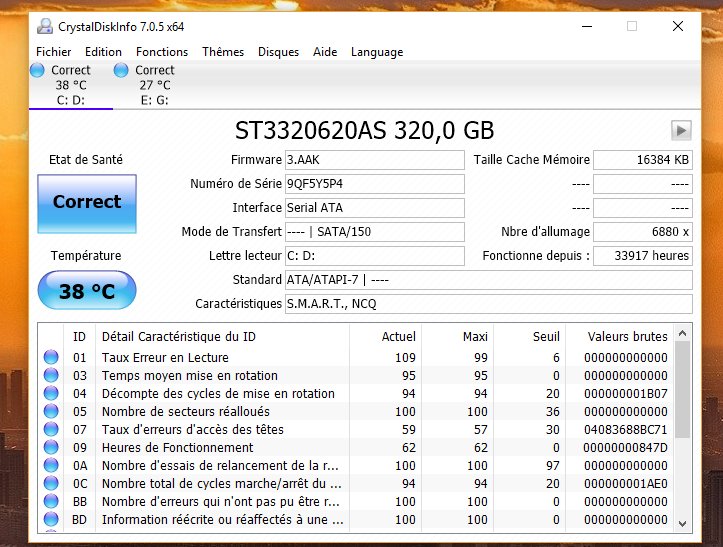The height and width of the screenshot is (547, 723).
Task: Select row Nombre total de cycles marche/arrêt
Action: [x=356, y=483]
